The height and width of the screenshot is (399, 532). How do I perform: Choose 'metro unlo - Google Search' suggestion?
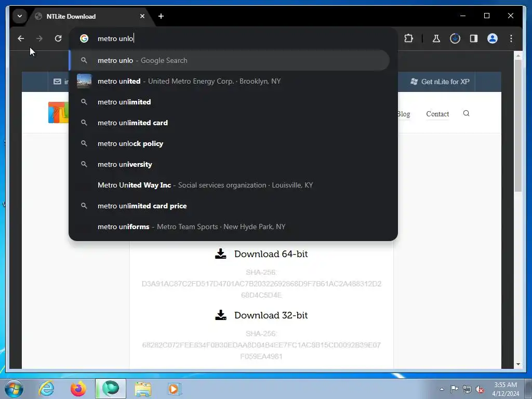(x=229, y=60)
